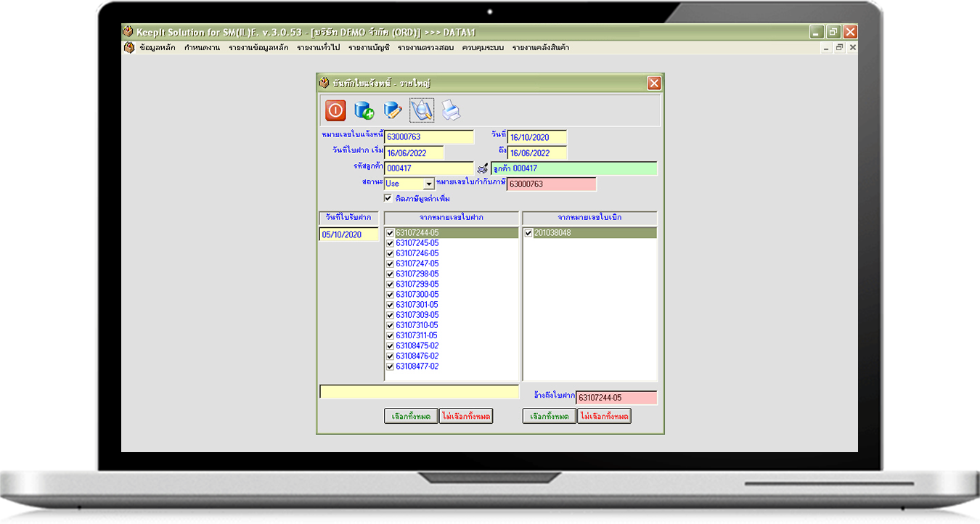Open the ควบคุมระบบ menu
This screenshot has height=524, width=980.
coord(483,48)
